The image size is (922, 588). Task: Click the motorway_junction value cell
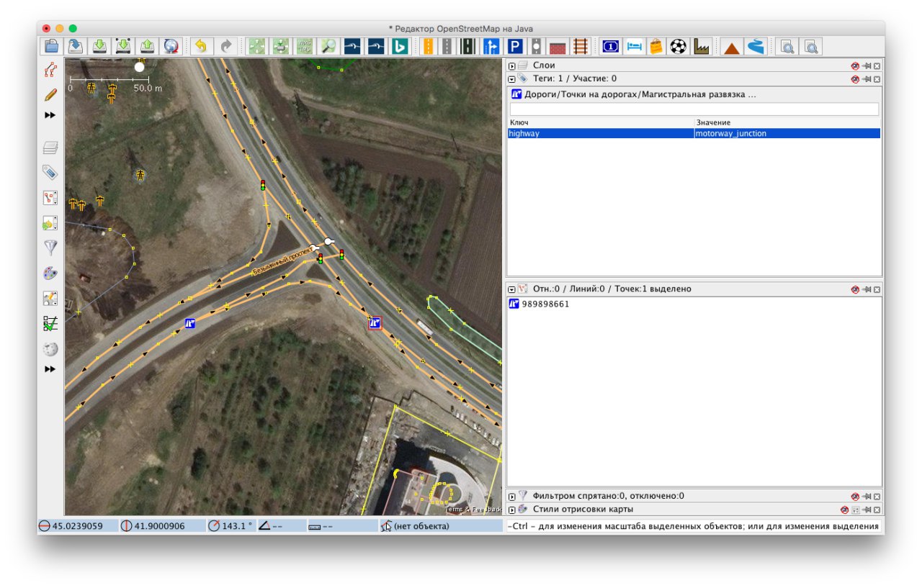787,133
